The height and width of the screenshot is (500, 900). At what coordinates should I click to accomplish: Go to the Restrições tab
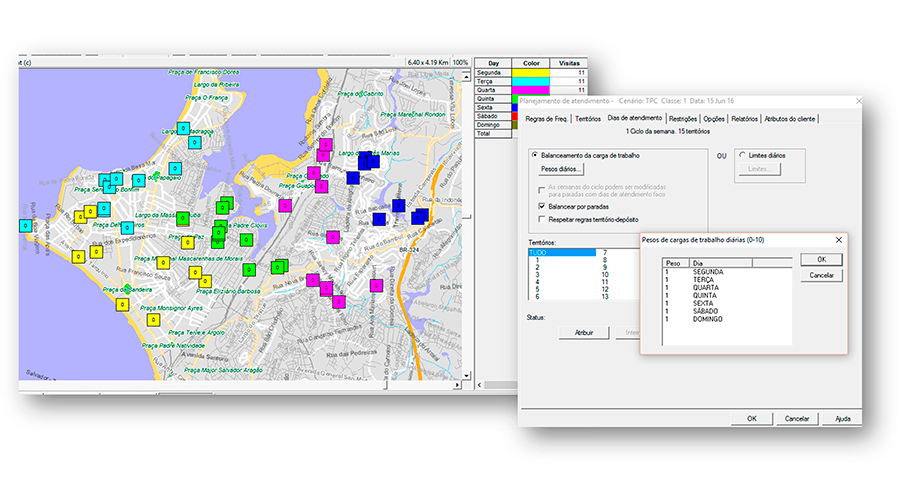click(682, 119)
